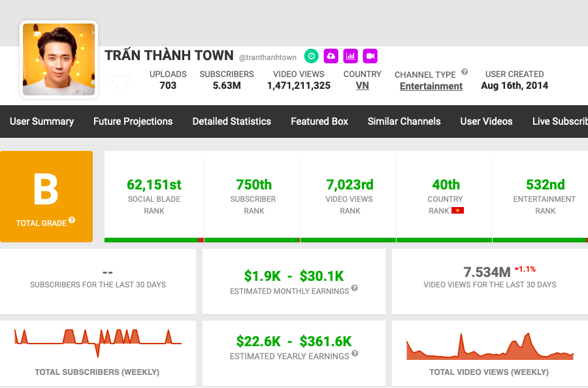Click the channel profile picture
This screenshot has width=588, height=388.
coord(59,59)
